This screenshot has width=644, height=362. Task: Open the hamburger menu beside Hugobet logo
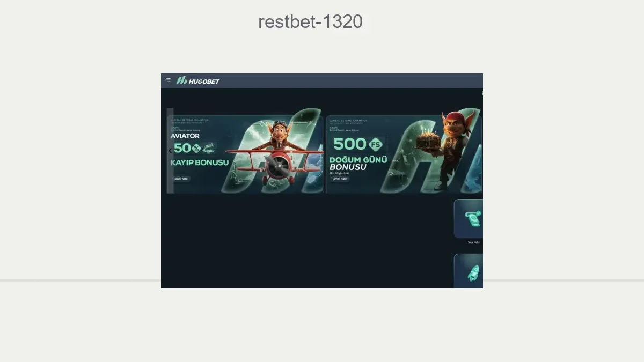168,80
